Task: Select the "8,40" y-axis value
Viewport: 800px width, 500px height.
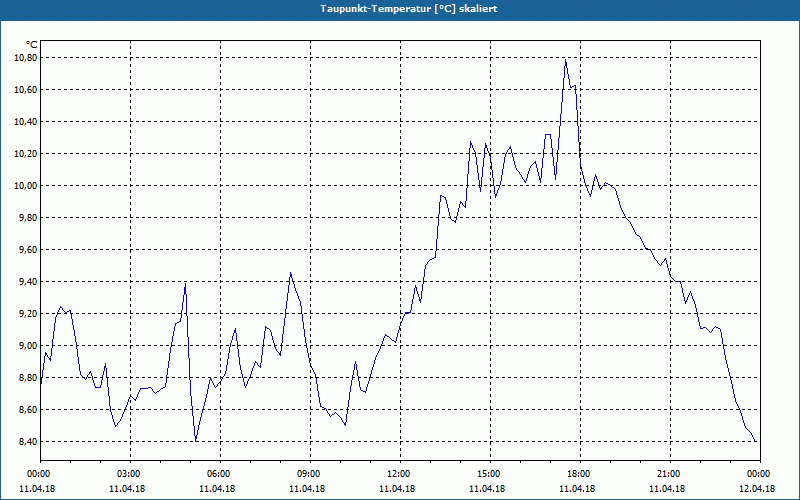Action: (x=28, y=441)
